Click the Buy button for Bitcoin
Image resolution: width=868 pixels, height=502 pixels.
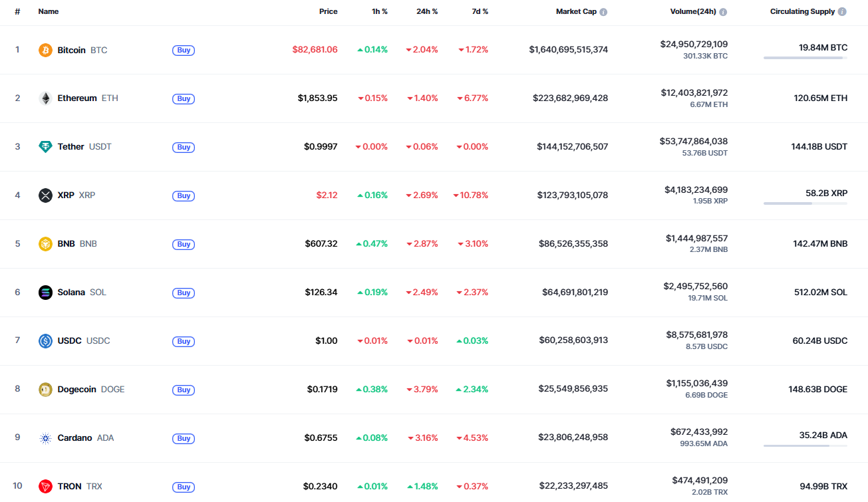pos(183,50)
